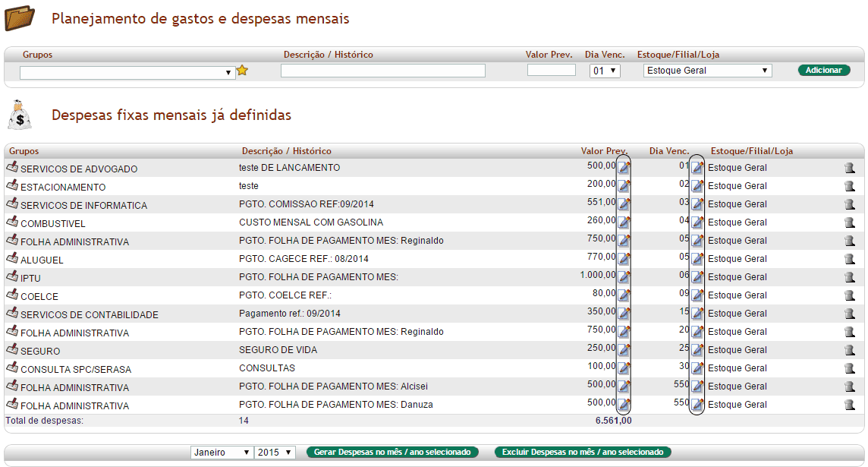868x467 pixels.
Task: Open the 2015 year selector
Action: click(x=275, y=453)
